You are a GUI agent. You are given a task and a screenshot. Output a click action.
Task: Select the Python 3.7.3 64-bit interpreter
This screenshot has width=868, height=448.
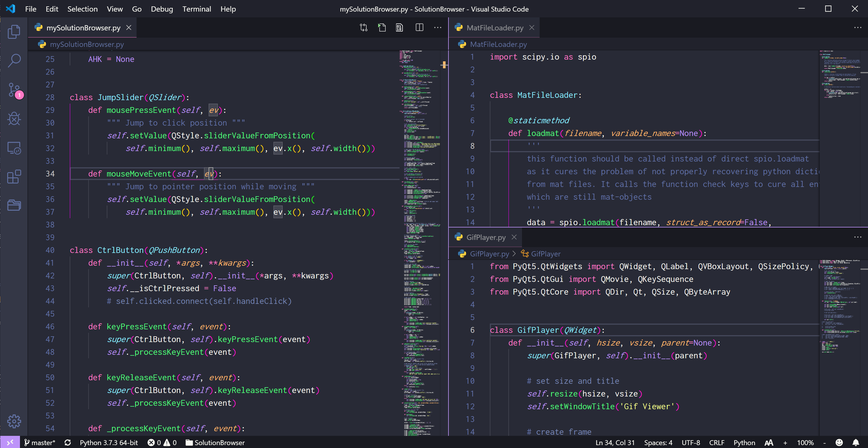108,443
